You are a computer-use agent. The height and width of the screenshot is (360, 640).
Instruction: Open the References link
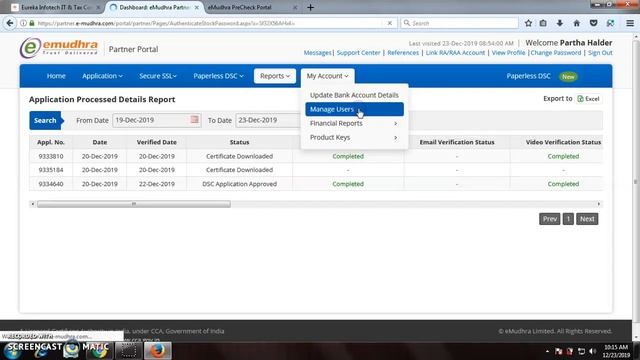coord(403,53)
